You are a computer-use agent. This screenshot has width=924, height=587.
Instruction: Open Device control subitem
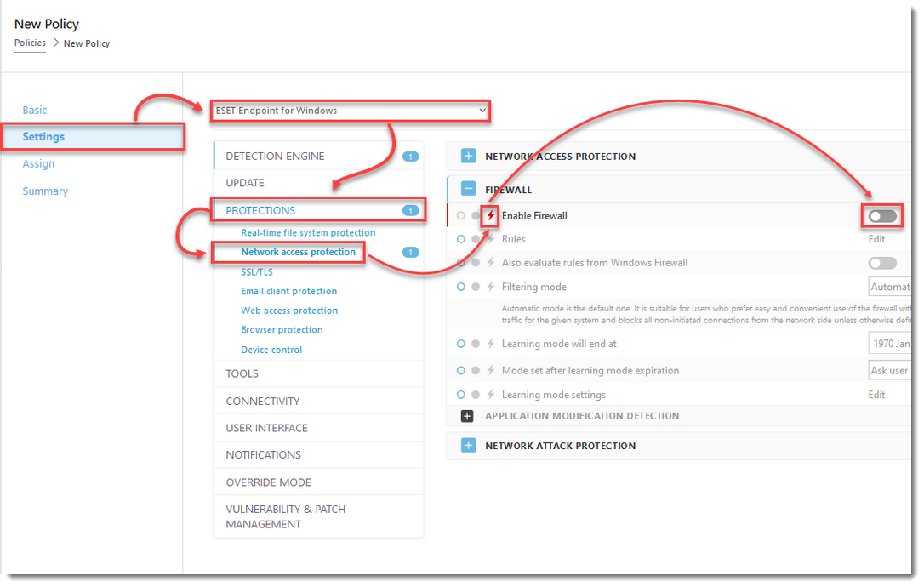point(271,350)
